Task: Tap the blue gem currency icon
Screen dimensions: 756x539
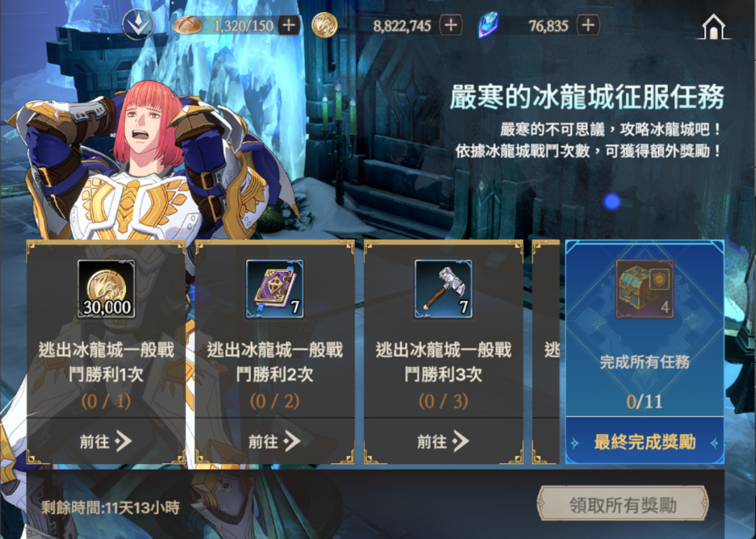Action: tap(488, 25)
